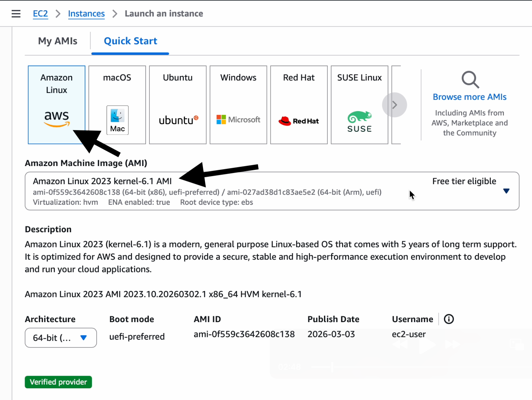This screenshot has width=532, height=400.
Task: Switch to the My AMIs tab
Action: (58, 41)
